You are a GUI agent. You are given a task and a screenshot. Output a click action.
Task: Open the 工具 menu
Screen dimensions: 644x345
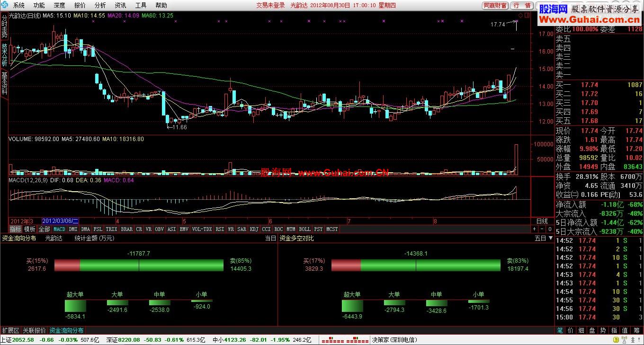click(141, 6)
